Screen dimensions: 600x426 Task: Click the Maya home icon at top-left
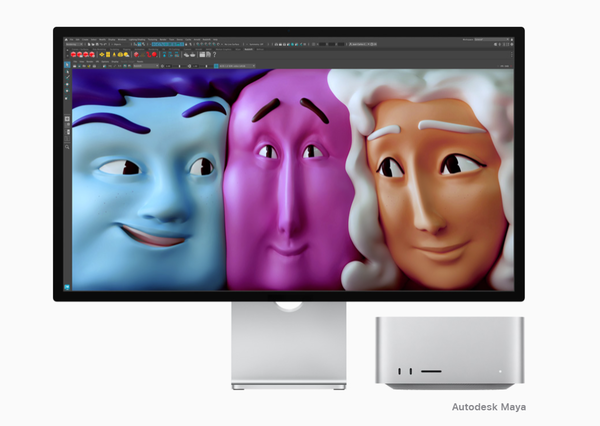coord(66,39)
